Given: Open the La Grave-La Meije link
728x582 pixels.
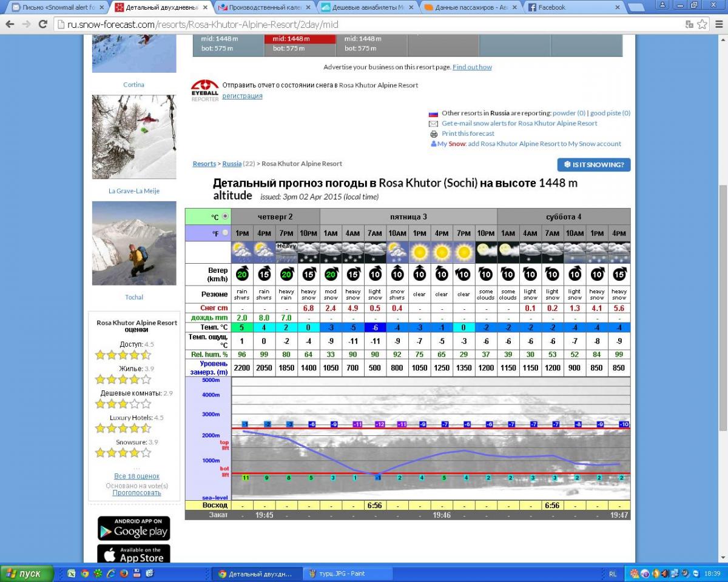Looking at the screenshot, I should pyautogui.click(x=134, y=191).
